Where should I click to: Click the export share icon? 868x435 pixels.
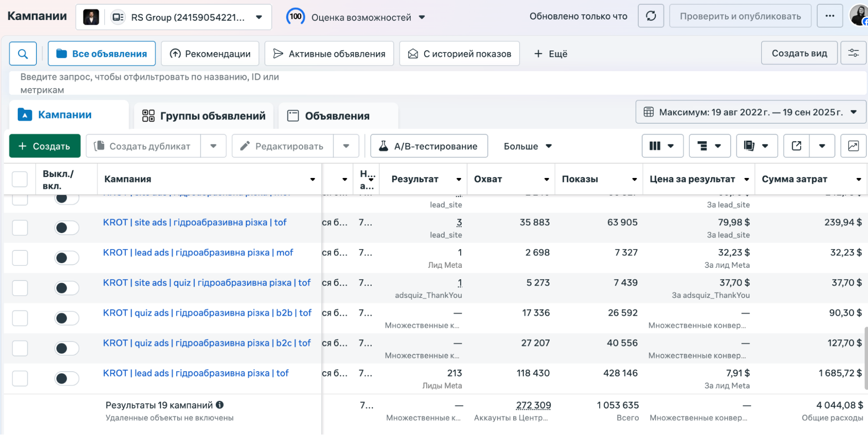point(796,146)
